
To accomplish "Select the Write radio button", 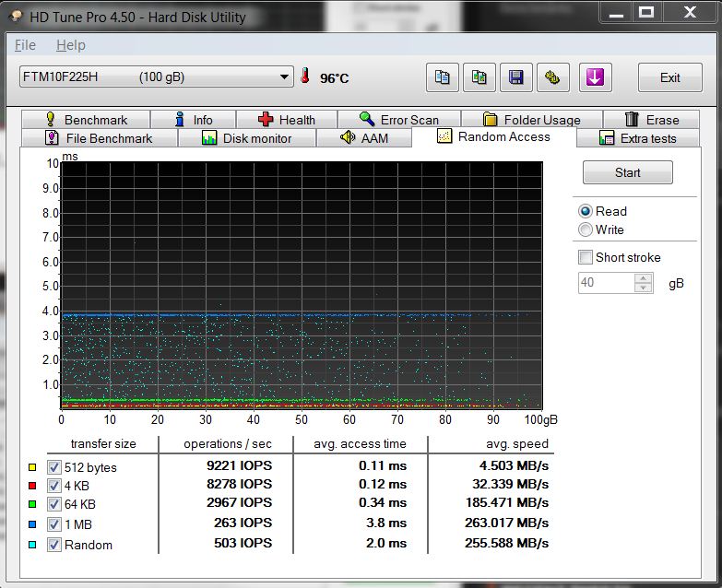I will click(x=586, y=229).
